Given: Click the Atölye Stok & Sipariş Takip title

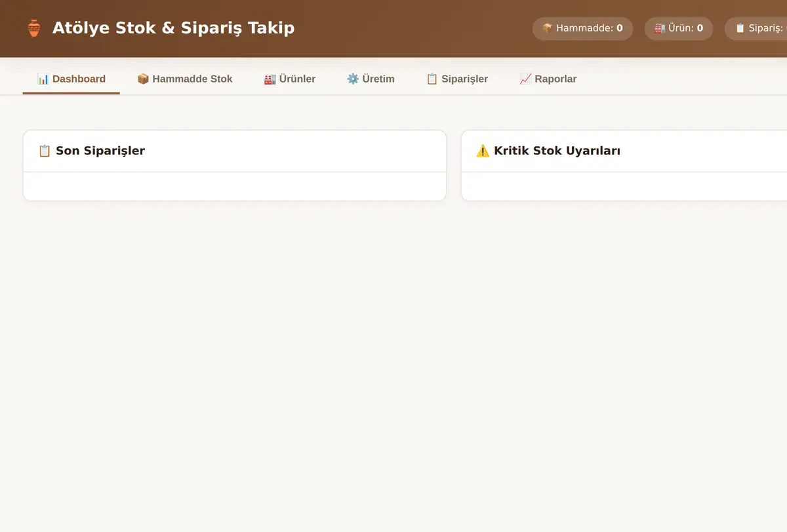Looking at the screenshot, I should point(173,28).
